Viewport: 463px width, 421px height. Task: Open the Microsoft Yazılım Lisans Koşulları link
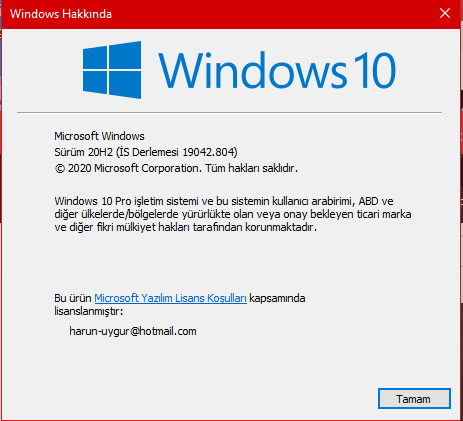(170, 298)
